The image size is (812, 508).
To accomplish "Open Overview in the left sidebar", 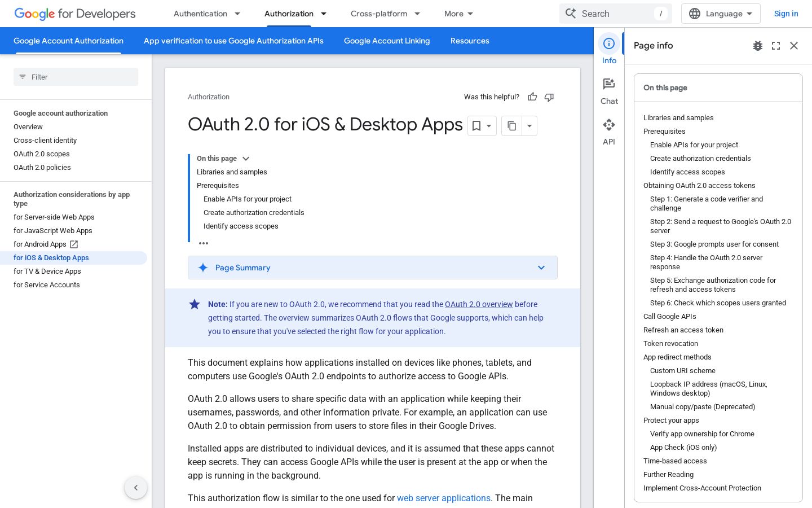I will point(28,127).
